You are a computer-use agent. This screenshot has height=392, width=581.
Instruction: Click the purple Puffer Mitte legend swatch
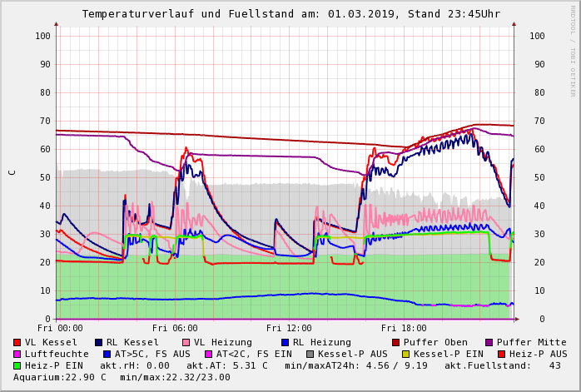(489, 342)
